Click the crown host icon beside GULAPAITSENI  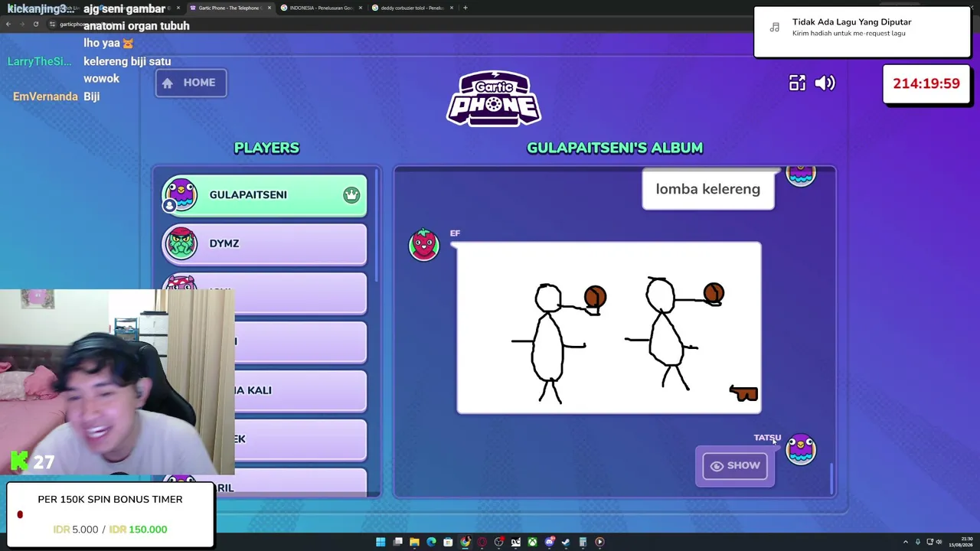(x=351, y=195)
